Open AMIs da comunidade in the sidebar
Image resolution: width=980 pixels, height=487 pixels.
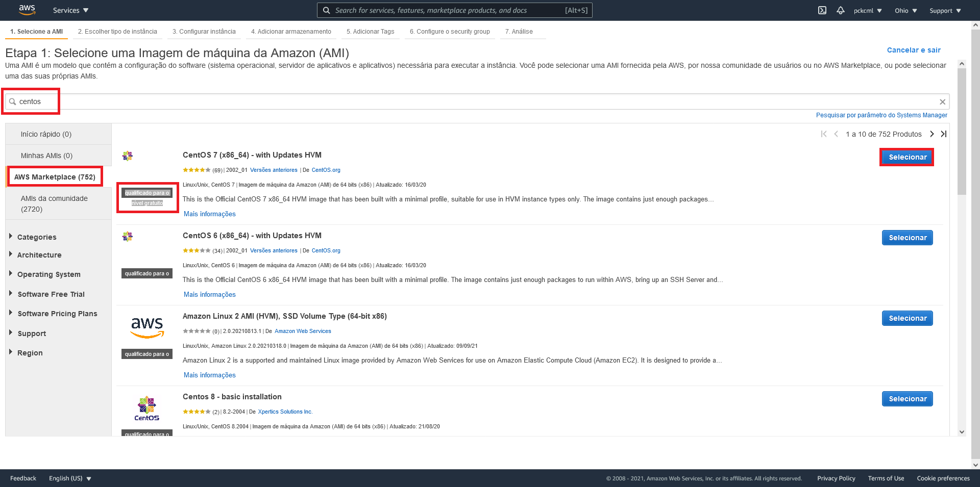54,203
